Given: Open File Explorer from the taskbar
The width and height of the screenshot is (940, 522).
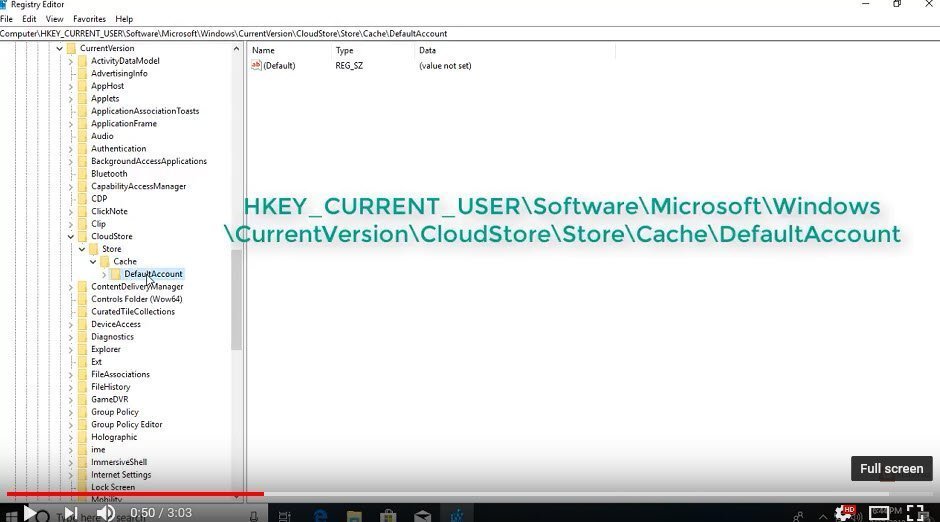Looking at the screenshot, I should click(354, 515).
